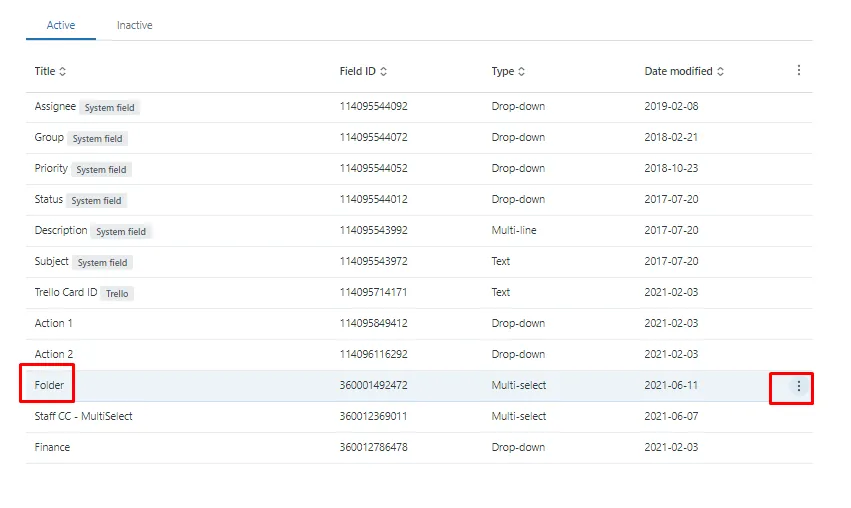
Task: Click the Trello badge beside Trello Card ID
Action: click(x=117, y=294)
